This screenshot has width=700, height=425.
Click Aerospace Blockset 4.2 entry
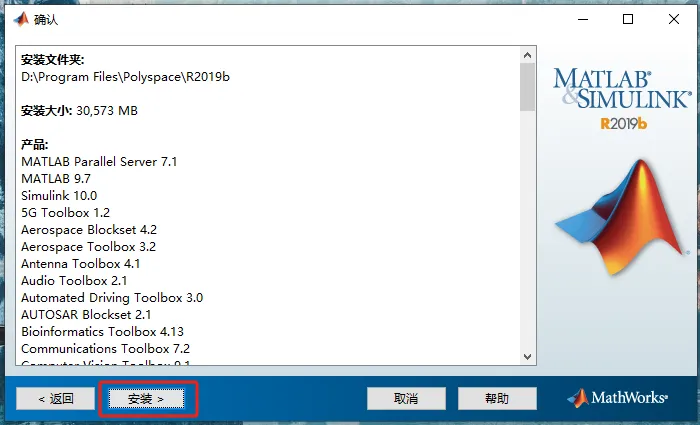pos(89,229)
